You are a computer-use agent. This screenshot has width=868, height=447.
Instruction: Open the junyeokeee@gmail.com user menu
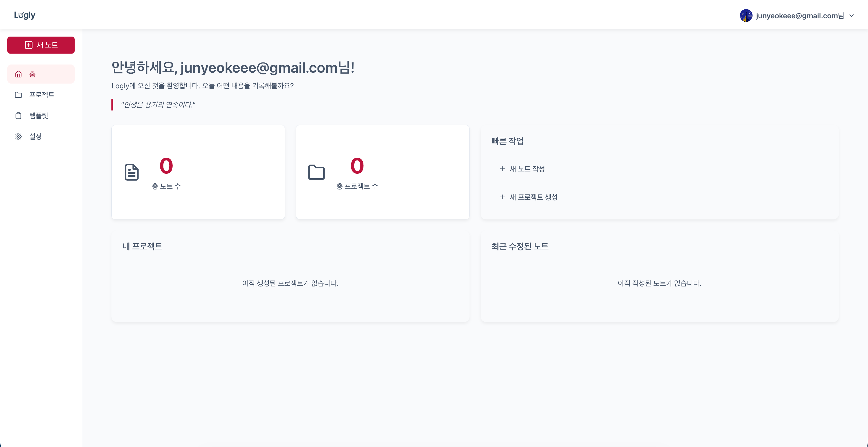tap(799, 15)
